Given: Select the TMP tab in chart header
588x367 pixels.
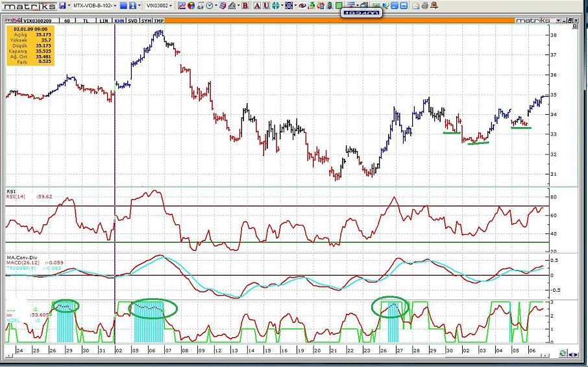Looking at the screenshot, I should [159, 20].
